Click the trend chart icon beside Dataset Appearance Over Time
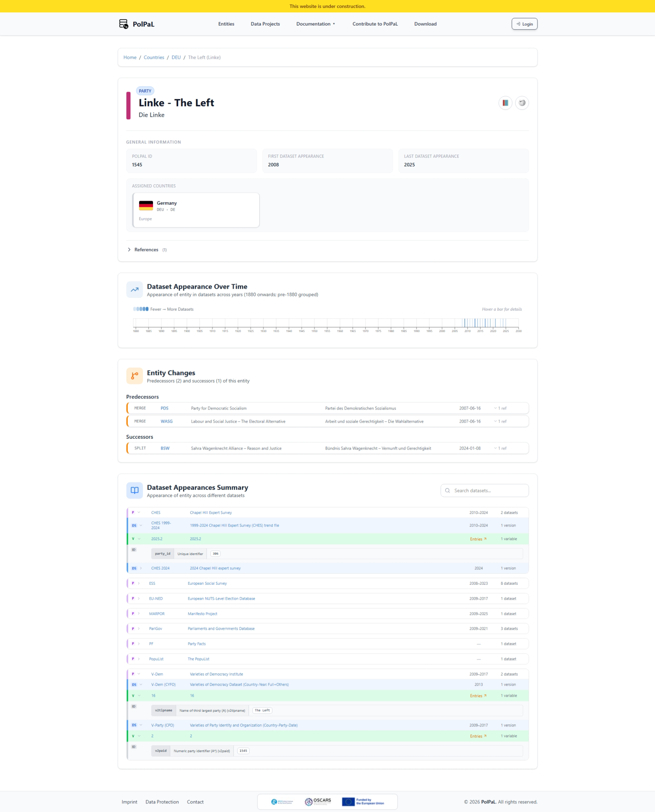This screenshot has width=655, height=812. point(135,290)
